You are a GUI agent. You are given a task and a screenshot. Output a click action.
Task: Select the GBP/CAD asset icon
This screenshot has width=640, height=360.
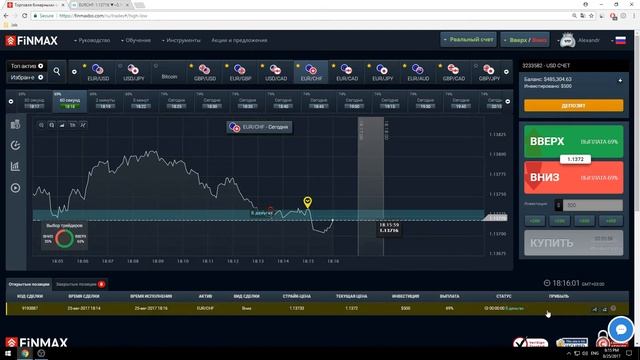(x=453, y=69)
